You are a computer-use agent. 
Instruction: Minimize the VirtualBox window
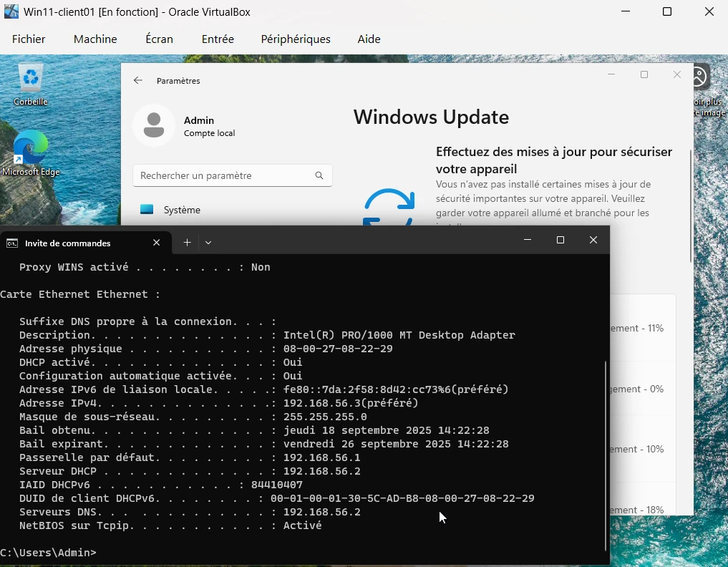pos(626,11)
